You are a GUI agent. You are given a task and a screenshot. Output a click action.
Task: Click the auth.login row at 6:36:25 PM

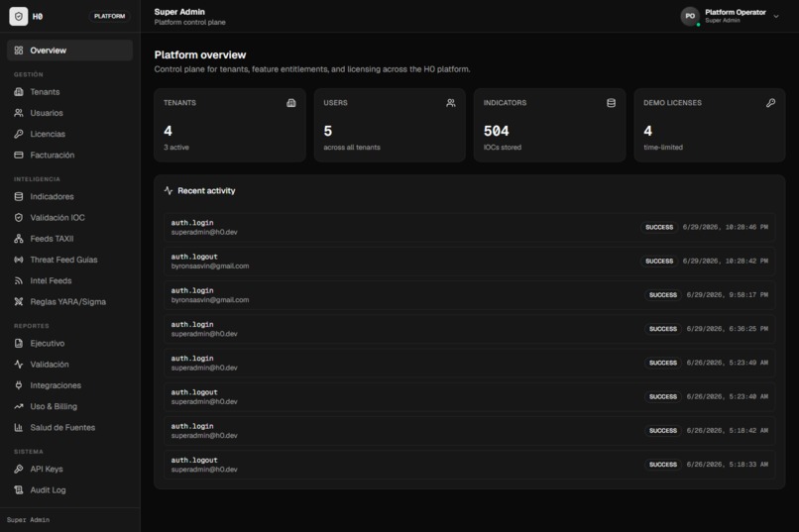tap(469, 329)
